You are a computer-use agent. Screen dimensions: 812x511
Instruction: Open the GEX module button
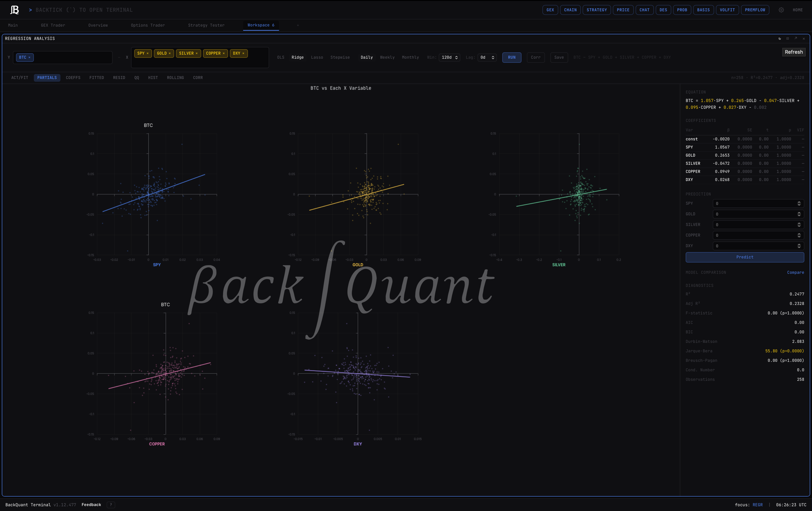pyautogui.click(x=550, y=10)
